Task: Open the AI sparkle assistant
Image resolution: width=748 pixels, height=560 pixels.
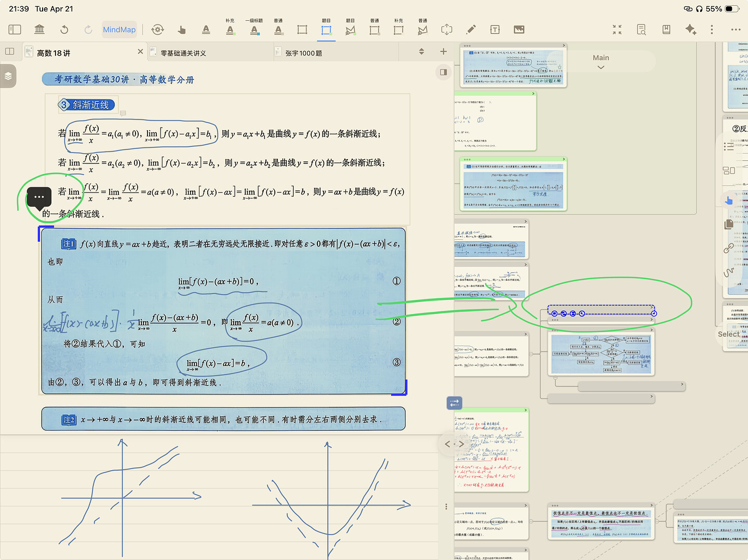Action: pos(690,30)
